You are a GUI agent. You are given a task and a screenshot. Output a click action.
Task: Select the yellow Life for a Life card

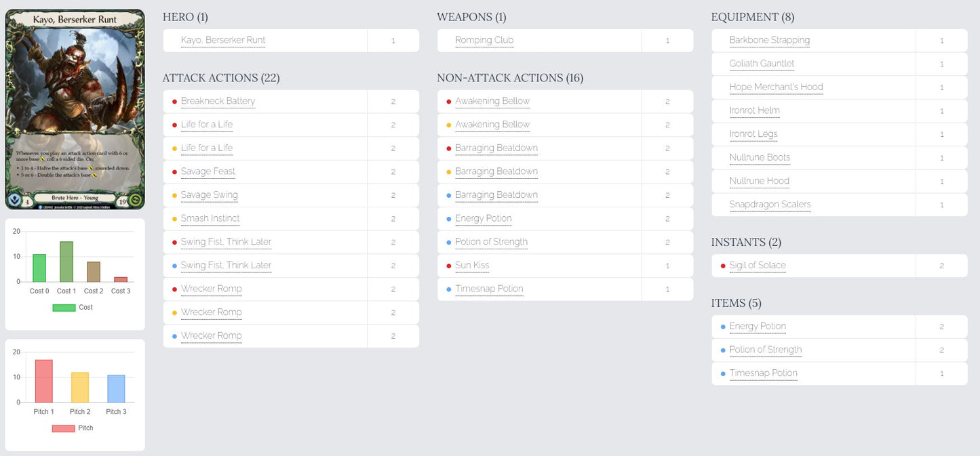(x=206, y=148)
